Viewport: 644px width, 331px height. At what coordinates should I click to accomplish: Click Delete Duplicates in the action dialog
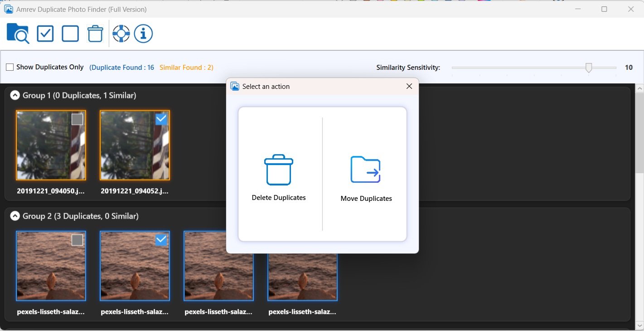(x=278, y=198)
